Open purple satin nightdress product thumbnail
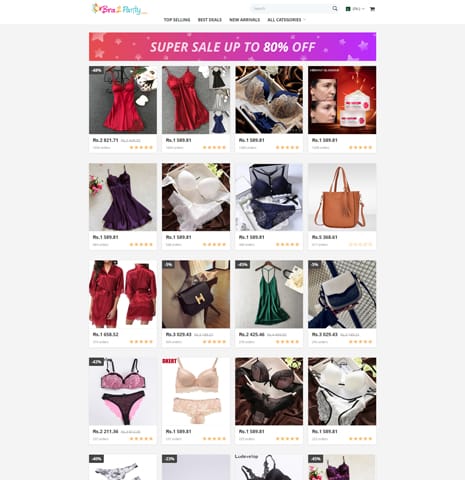The width and height of the screenshot is (465, 480). tap(123, 197)
